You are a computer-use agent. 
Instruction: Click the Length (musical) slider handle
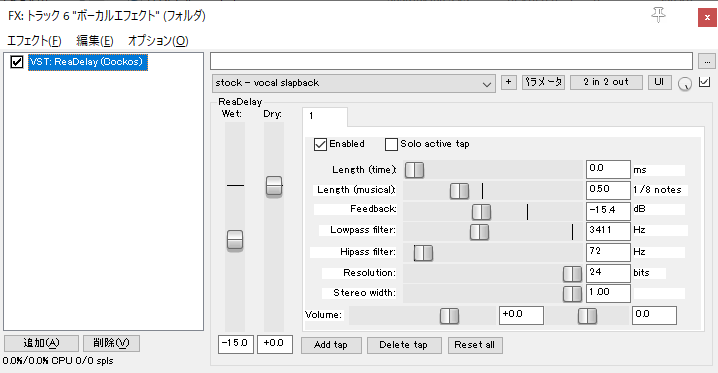click(x=459, y=191)
